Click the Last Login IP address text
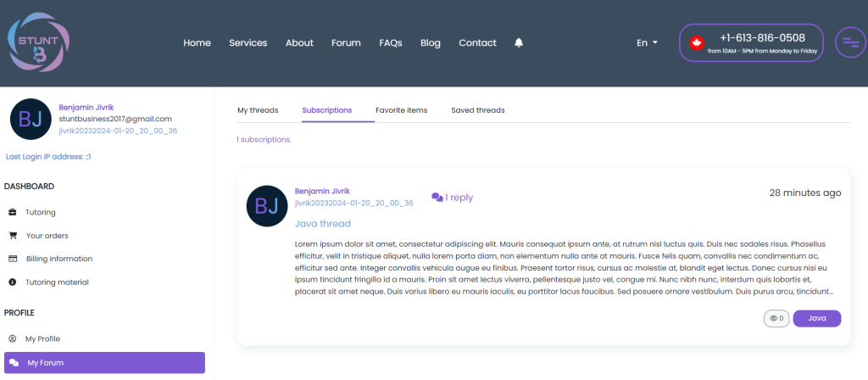The width and height of the screenshot is (868, 380). pyautogui.click(x=48, y=157)
